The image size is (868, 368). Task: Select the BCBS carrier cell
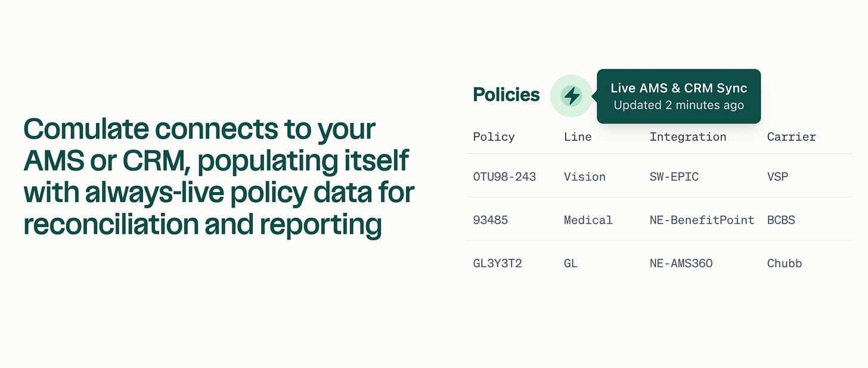(x=781, y=220)
